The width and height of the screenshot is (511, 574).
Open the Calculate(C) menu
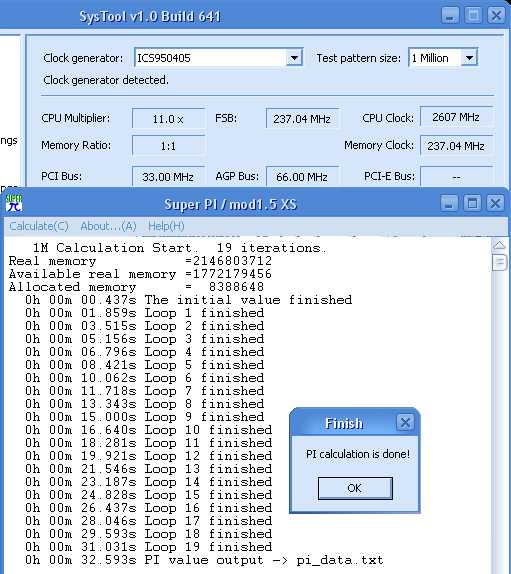(x=39, y=226)
